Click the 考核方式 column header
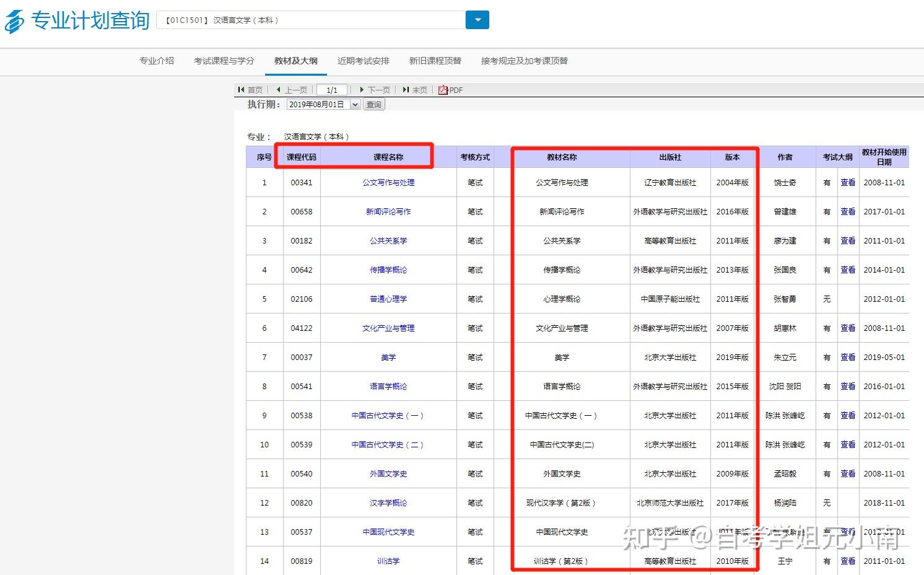 pos(475,157)
